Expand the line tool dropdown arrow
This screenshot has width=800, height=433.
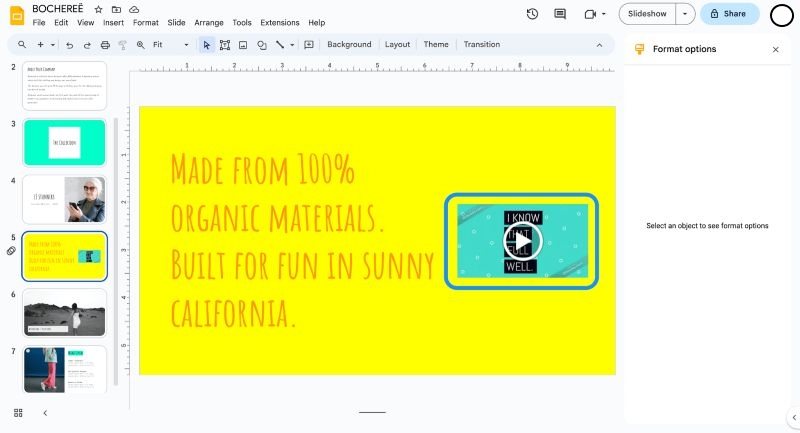tap(292, 45)
